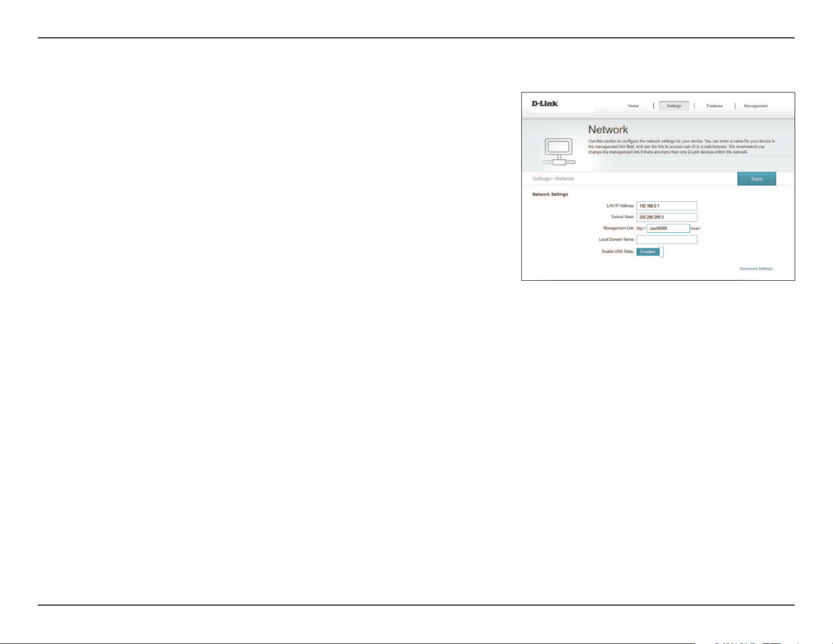Edit the Subnet Mask field
Viewport: 833px width, 644px height.
point(667,217)
